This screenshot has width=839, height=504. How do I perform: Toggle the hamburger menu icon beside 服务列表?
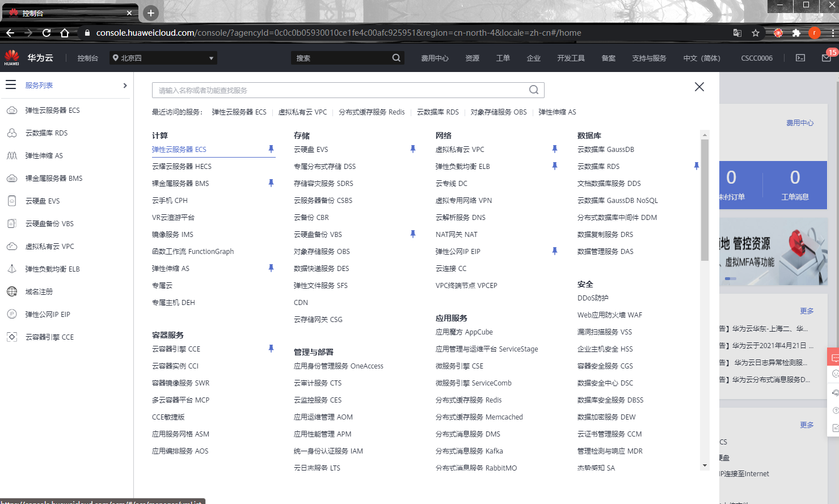pyautogui.click(x=11, y=85)
